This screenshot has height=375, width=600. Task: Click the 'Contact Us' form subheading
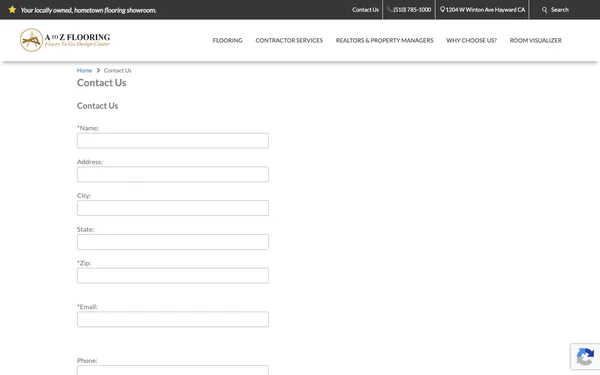pyautogui.click(x=98, y=106)
